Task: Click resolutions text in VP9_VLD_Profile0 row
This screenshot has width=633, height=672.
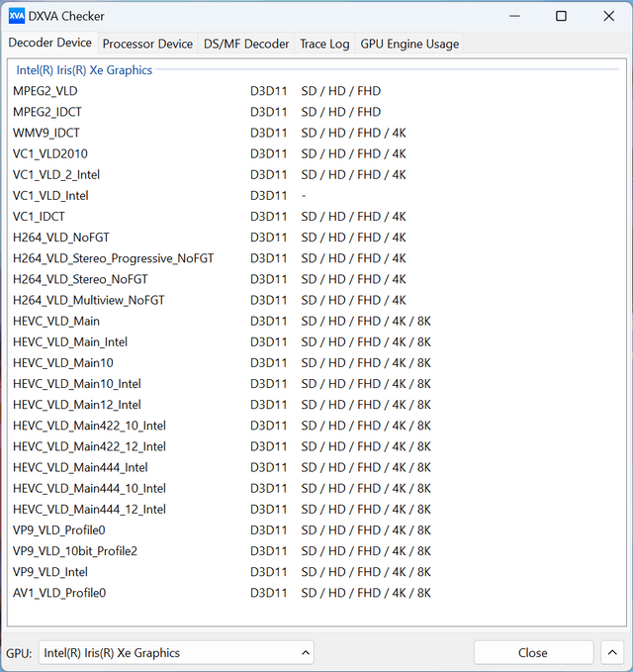Action: (366, 530)
